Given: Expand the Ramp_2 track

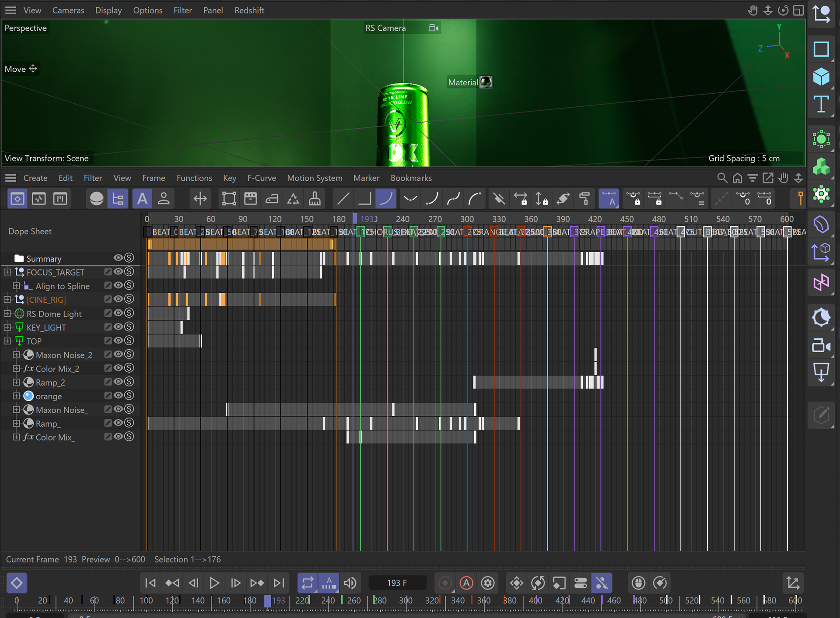Looking at the screenshot, I should click(16, 382).
